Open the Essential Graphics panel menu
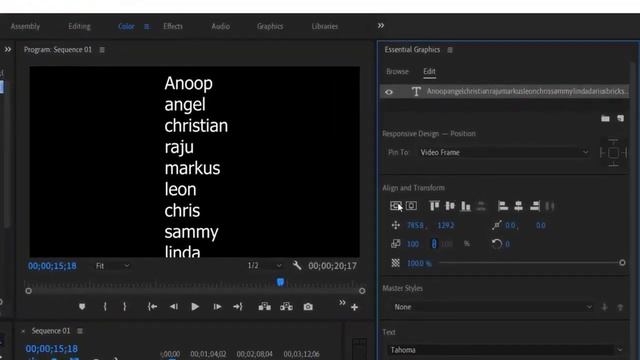 click(450, 50)
